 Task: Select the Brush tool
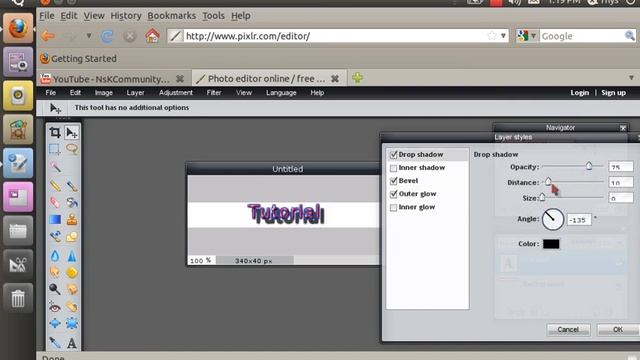tap(72, 186)
